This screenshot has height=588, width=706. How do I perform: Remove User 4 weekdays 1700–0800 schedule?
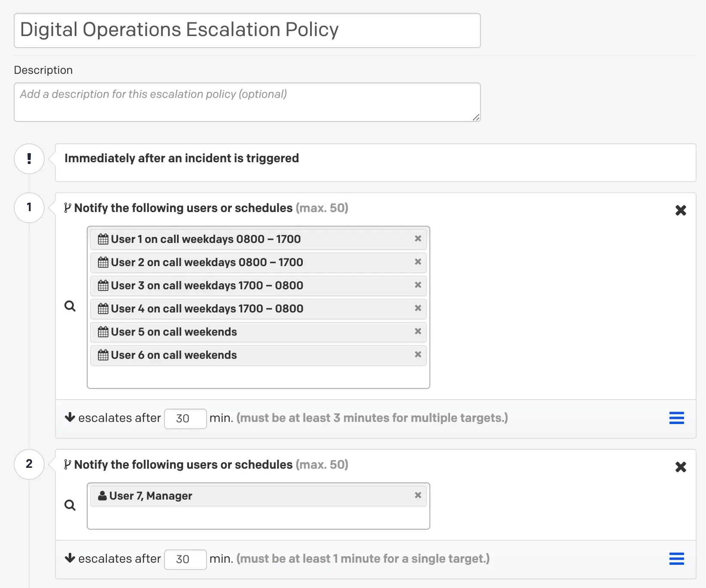click(417, 308)
